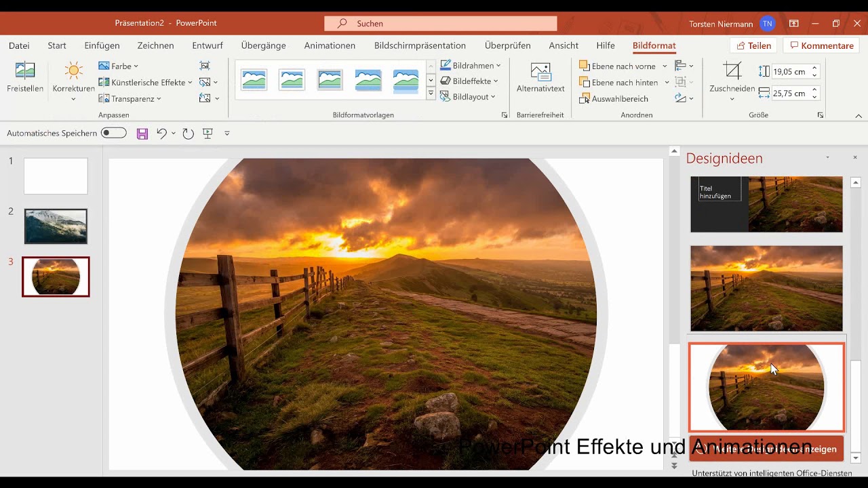Close the Designideen pane
This screenshot has height=488, width=868.
point(854,157)
